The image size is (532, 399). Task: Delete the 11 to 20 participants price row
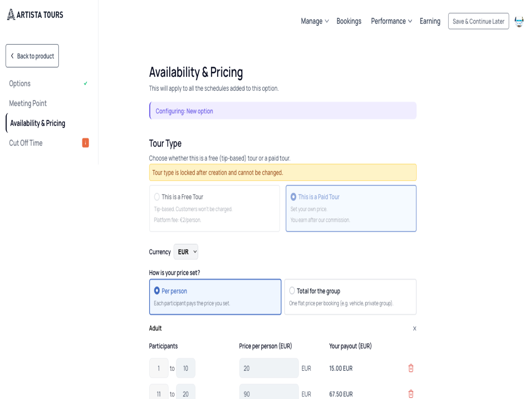click(411, 394)
